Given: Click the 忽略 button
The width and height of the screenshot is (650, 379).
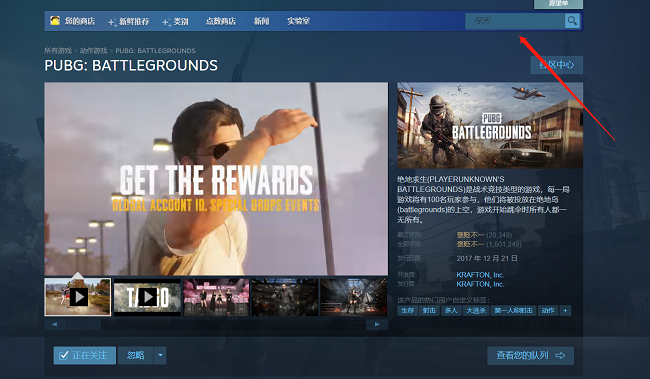Looking at the screenshot, I should tap(136, 355).
